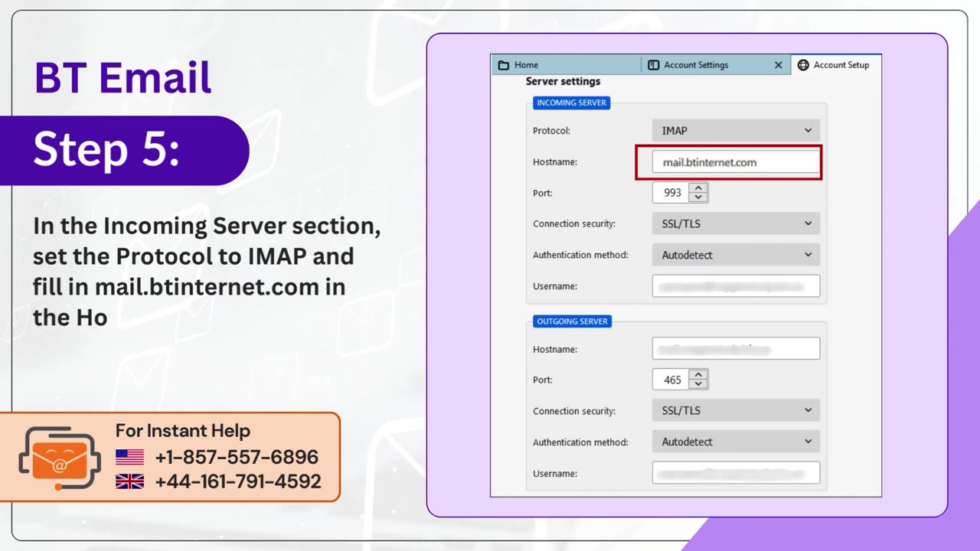The image size is (980, 551).
Task: Click the INCOMING SERVER section label
Action: pyautogui.click(x=571, y=103)
